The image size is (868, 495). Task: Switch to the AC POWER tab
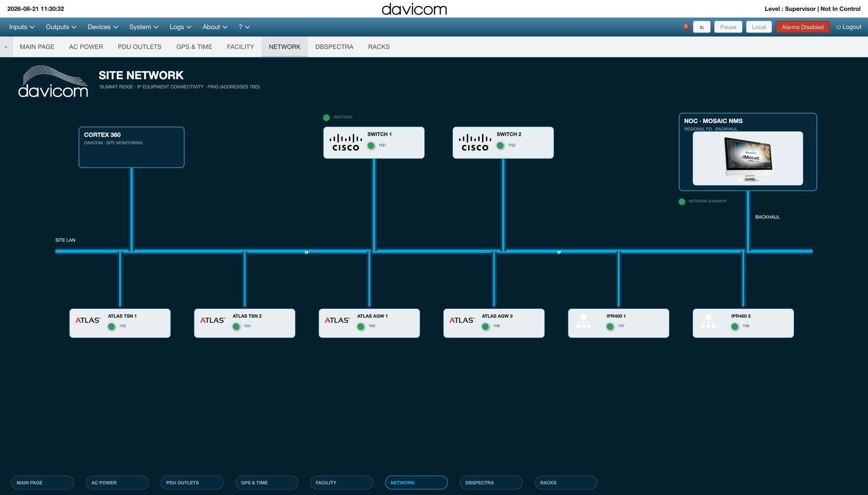point(86,47)
